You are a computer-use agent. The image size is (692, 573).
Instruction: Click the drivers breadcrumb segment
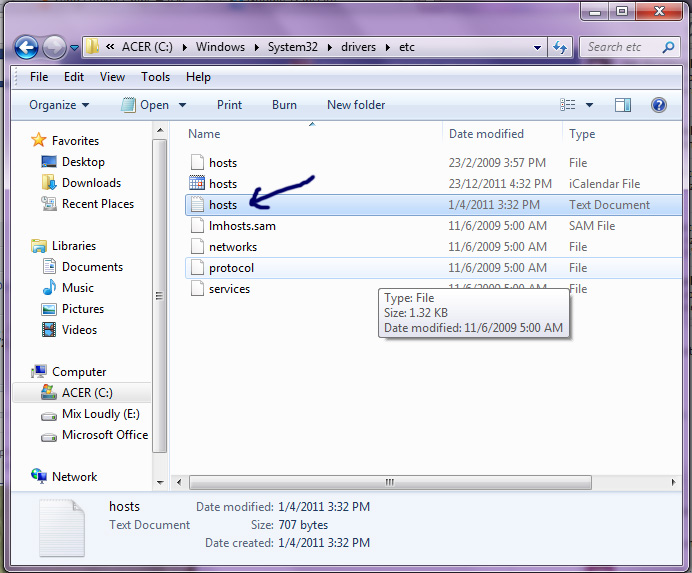point(358,47)
